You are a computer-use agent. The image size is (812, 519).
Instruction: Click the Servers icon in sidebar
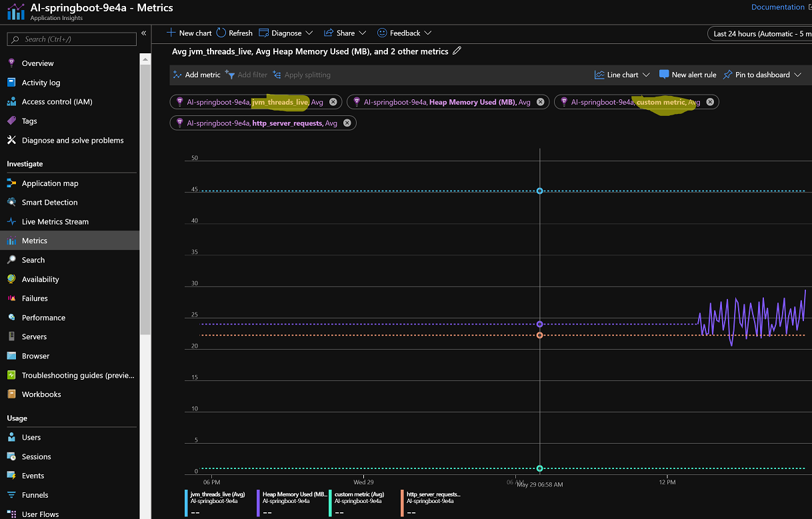click(x=11, y=336)
